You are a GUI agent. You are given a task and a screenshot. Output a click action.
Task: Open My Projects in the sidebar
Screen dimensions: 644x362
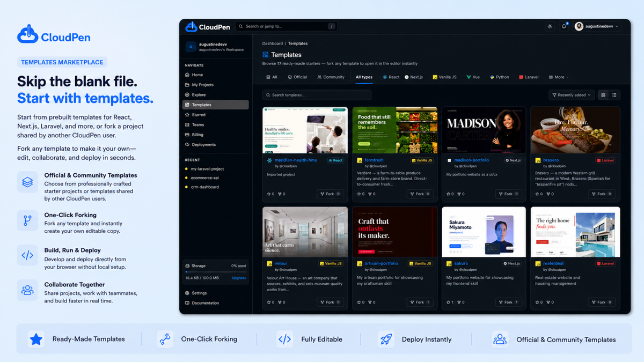[x=215, y=85]
